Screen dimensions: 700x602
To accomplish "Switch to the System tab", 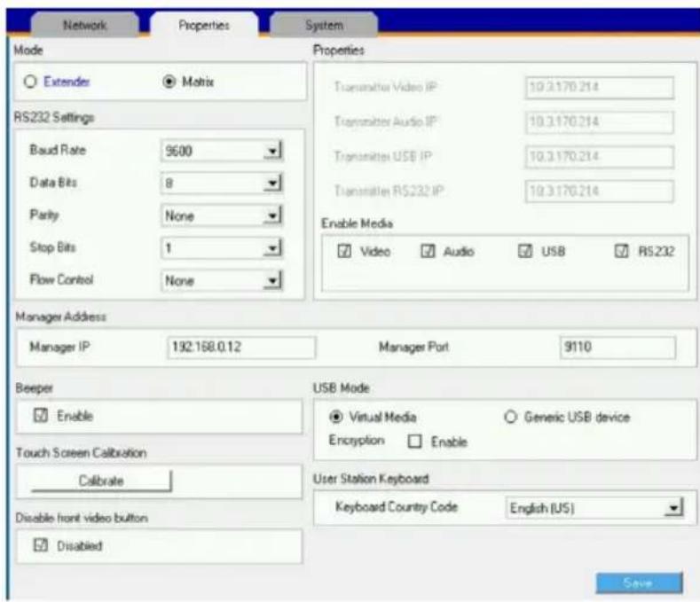I will (324, 25).
